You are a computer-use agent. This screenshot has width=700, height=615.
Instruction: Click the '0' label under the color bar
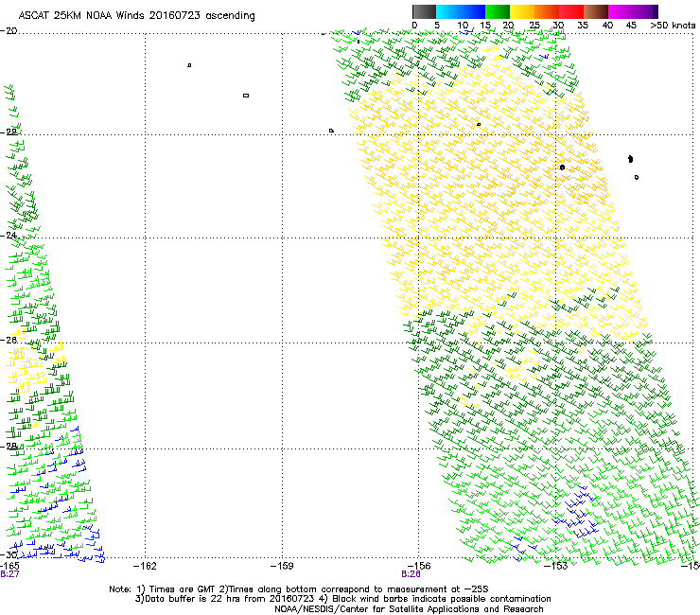point(414,26)
